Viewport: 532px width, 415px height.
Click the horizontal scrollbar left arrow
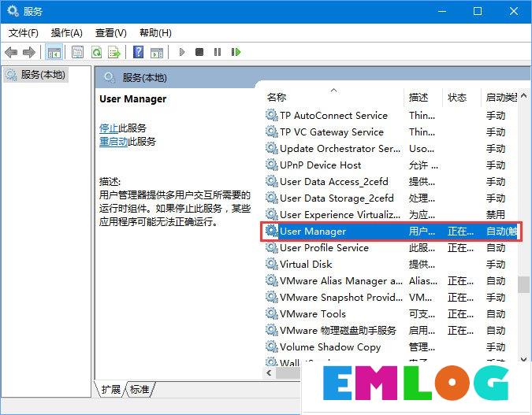click(x=269, y=373)
